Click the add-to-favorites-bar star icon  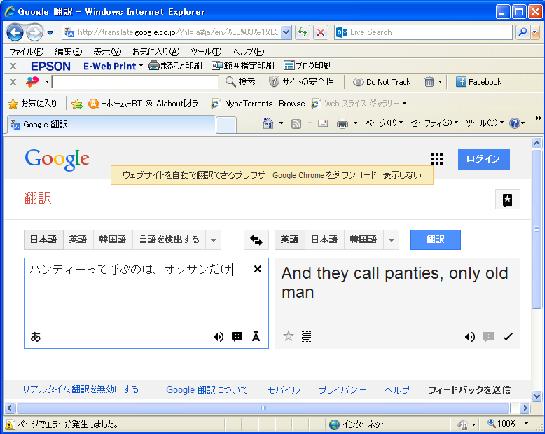(76, 104)
